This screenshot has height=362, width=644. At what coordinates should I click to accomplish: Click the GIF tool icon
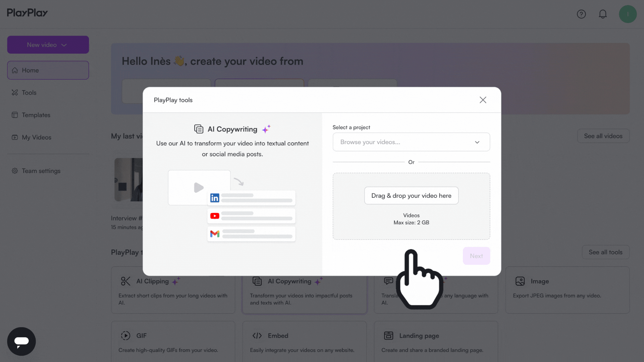(125, 336)
